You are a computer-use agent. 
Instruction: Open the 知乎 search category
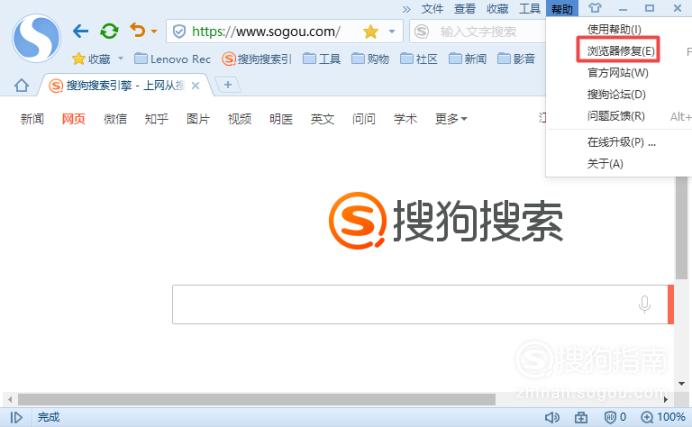click(x=156, y=119)
